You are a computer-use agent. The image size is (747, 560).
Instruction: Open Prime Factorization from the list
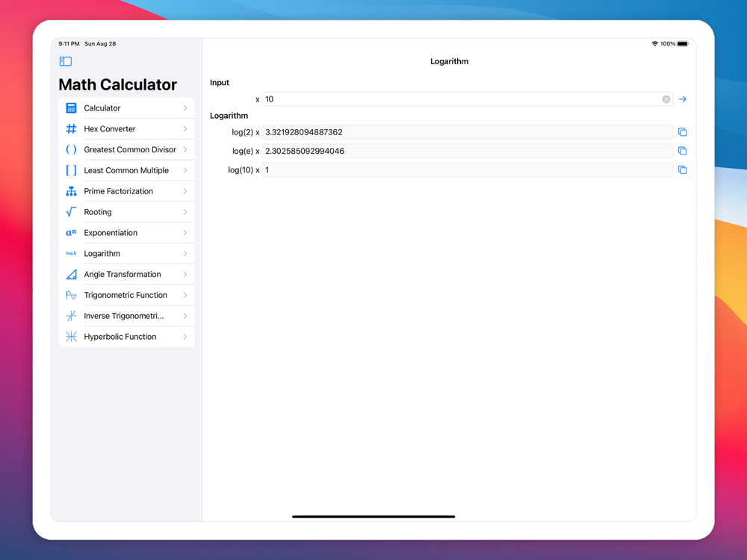pyautogui.click(x=127, y=191)
